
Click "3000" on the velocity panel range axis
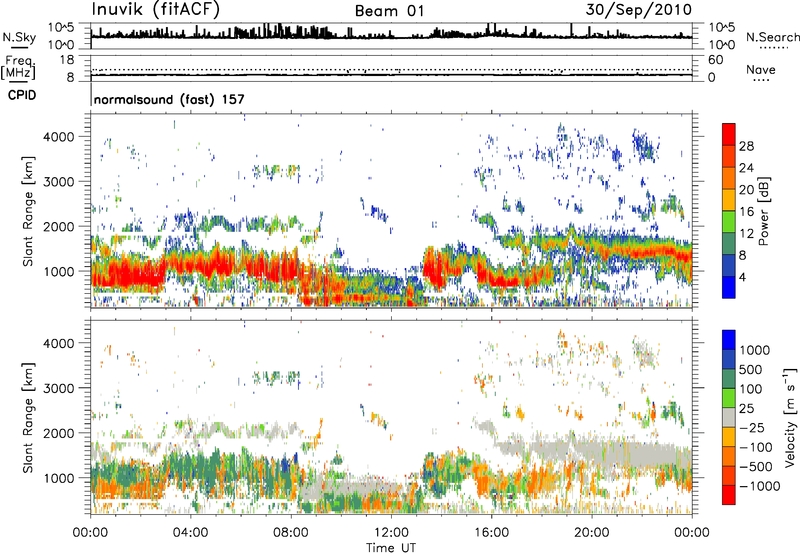(x=58, y=388)
